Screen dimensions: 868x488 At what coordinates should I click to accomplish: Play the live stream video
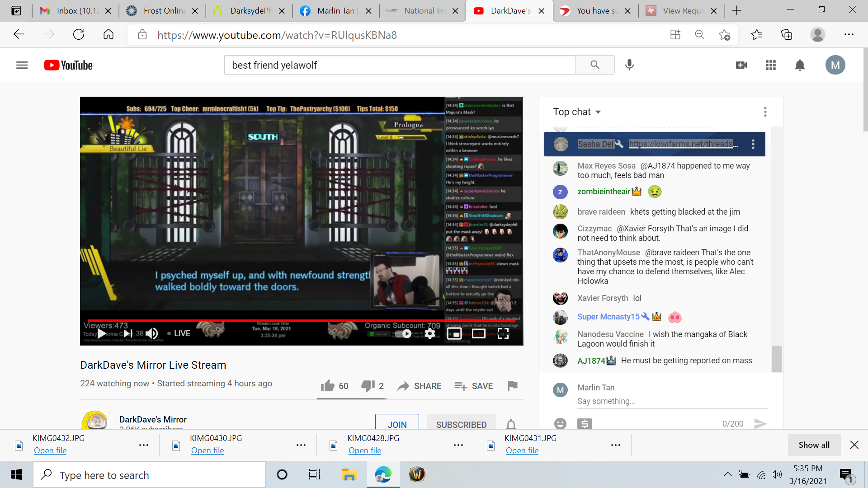pyautogui.click(x=102, y=333)
